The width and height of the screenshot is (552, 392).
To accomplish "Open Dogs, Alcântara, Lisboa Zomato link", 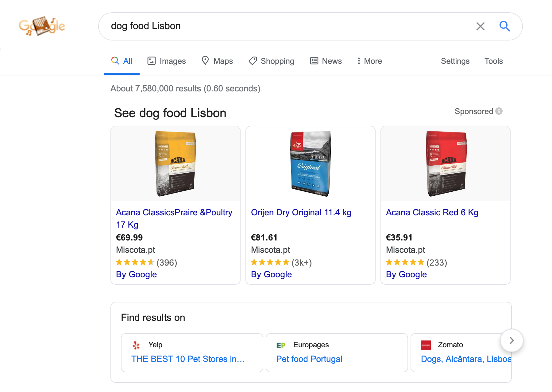I will click(466, 359).
